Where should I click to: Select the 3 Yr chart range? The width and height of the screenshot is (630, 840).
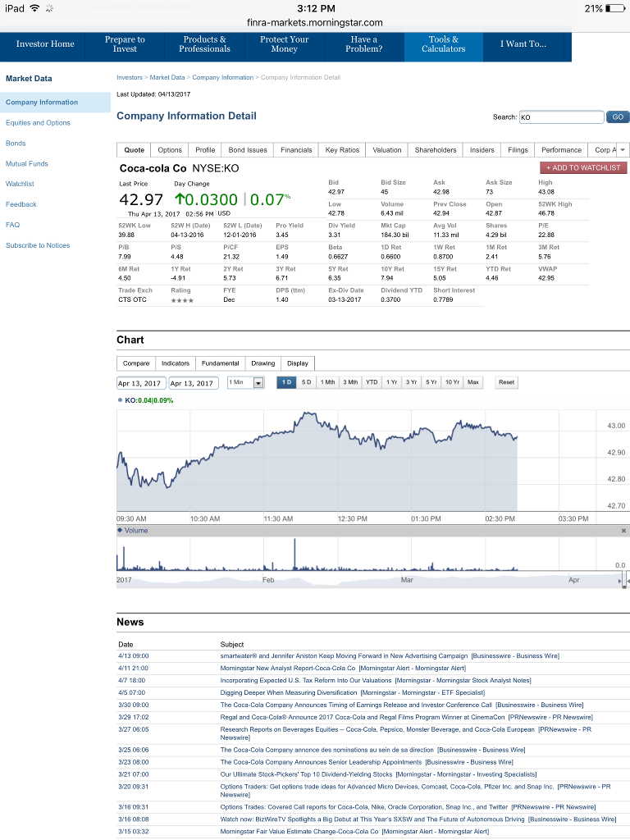(x=412, y=382)
